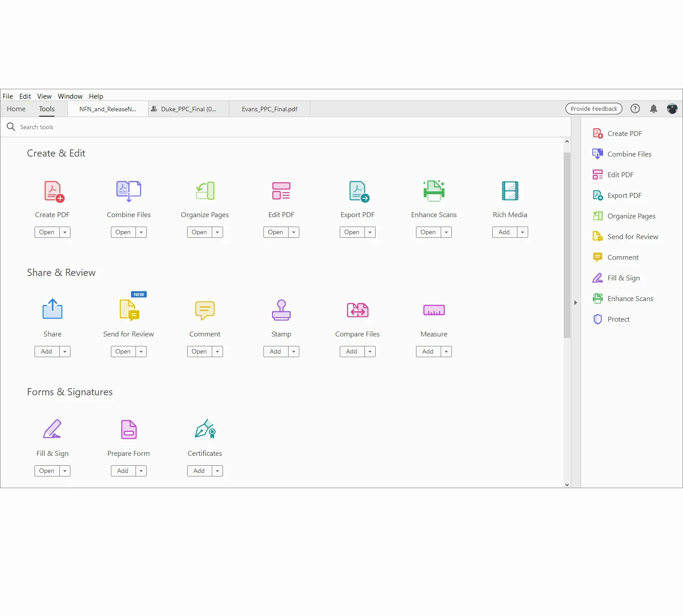
Task: Open the Rich Media Add dropdown arrow
Action: click(x=523, y=232)
